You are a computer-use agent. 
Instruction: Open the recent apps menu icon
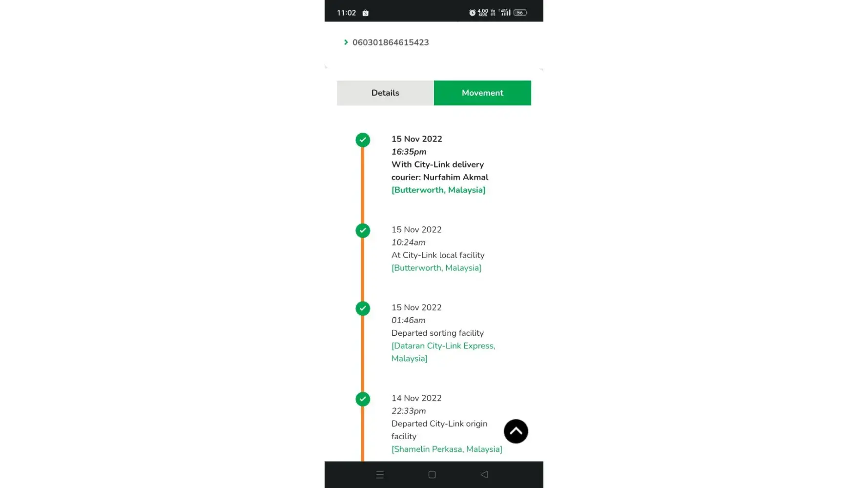(380, 474)
